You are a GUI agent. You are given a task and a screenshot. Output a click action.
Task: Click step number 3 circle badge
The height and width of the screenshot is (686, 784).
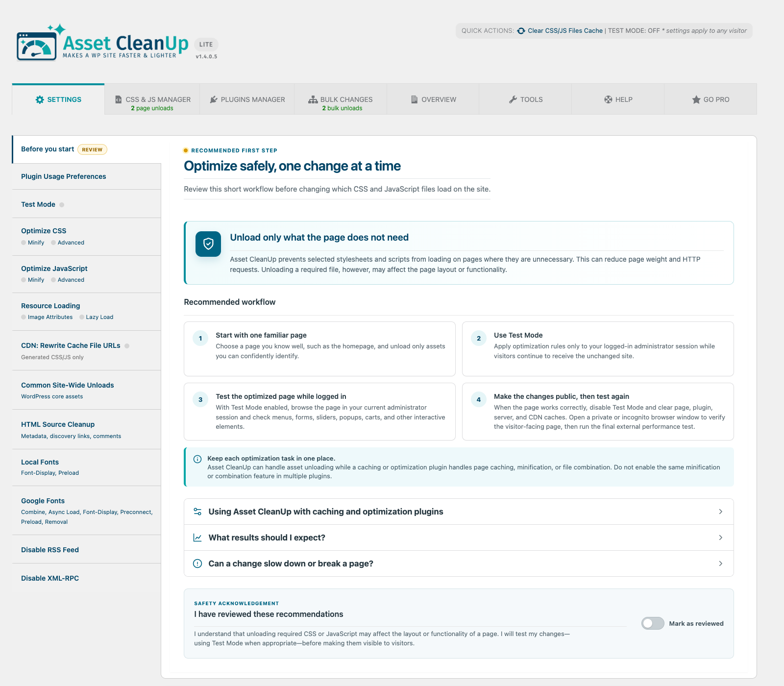point(200,399)
